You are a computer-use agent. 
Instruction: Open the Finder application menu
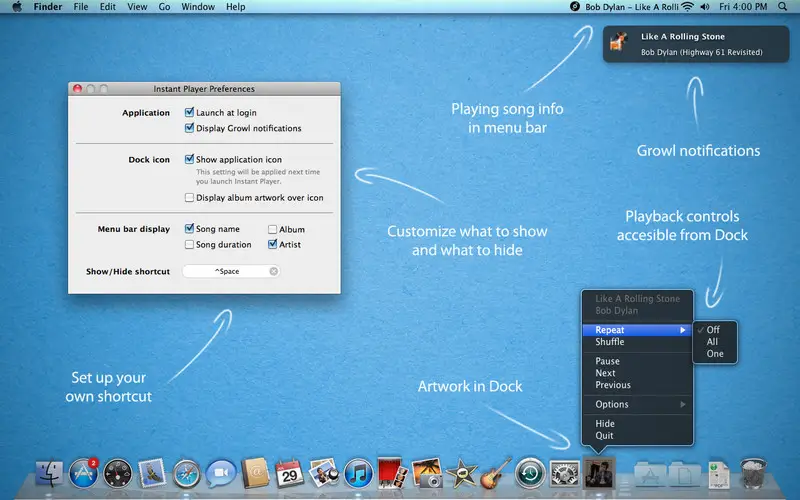click(x=47, y=7)
